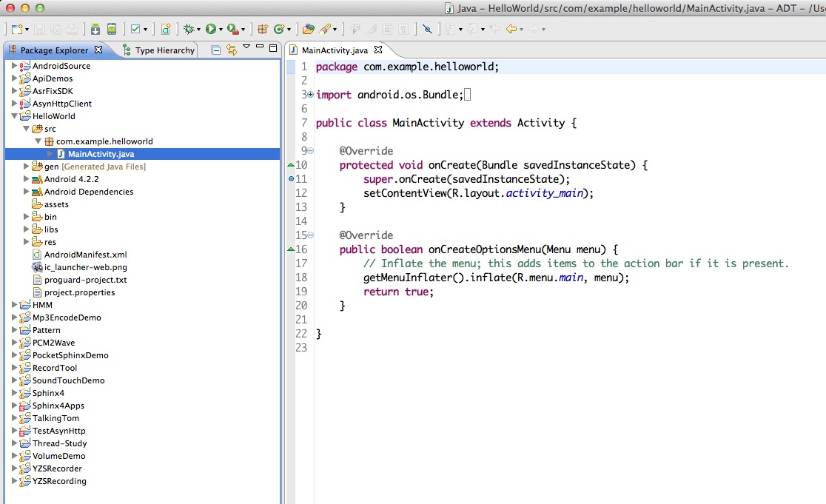
Task: Open the Run configurations dropdown arrow
Action: (221, 30)
